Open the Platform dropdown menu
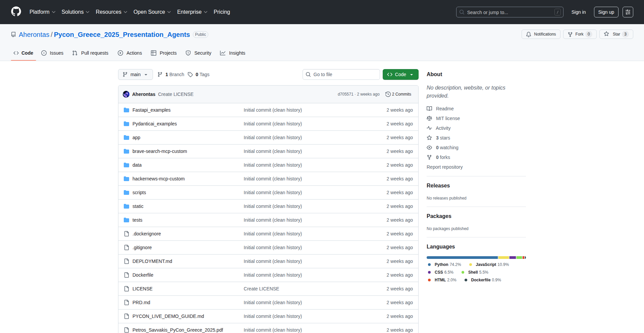This screenshot has width=644, height=333. point(42,12)
